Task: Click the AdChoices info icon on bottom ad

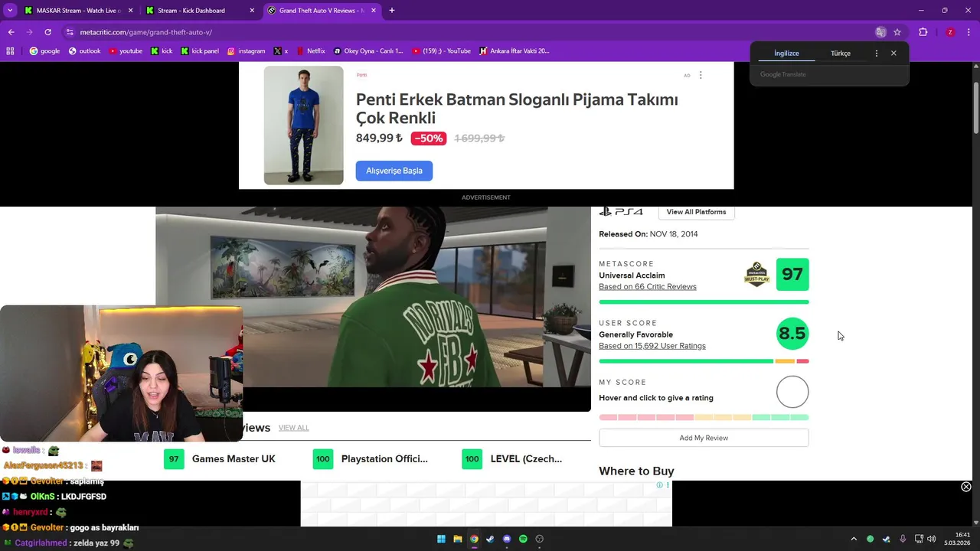Action: [659, 485]
